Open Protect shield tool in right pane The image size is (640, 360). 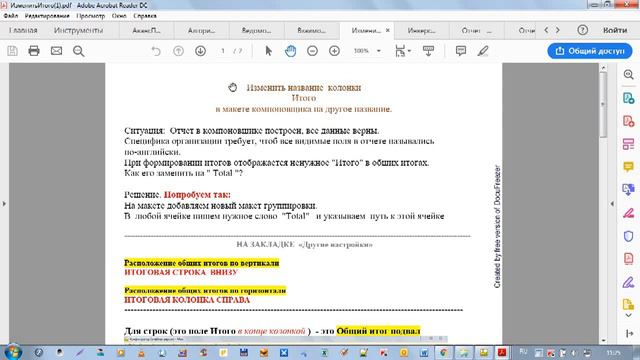coord(629,236)
